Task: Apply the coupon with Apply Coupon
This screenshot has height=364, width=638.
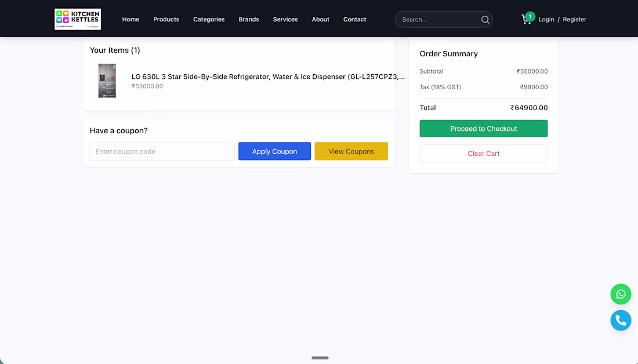Action: (274, 151)
